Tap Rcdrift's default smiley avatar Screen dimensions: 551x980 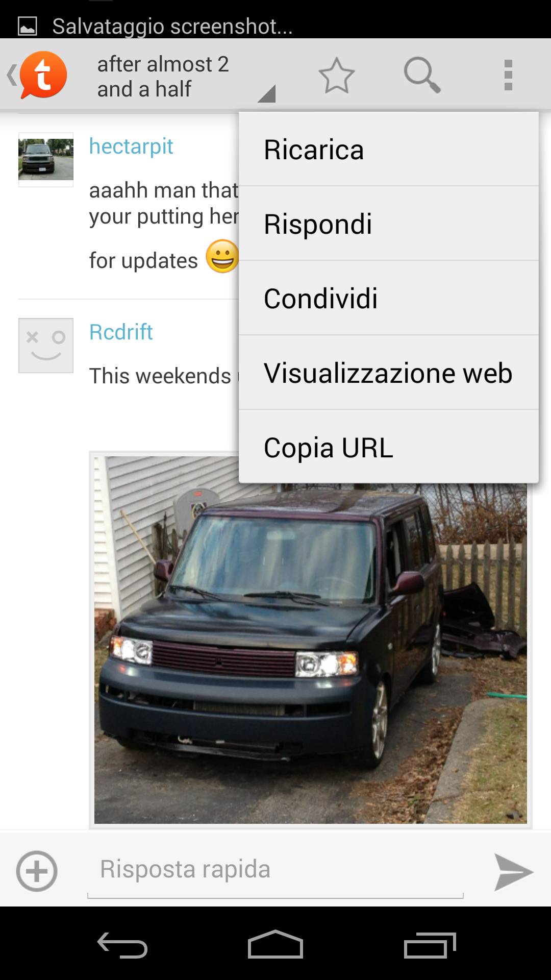pyautogui.click(x=46, y=346)
